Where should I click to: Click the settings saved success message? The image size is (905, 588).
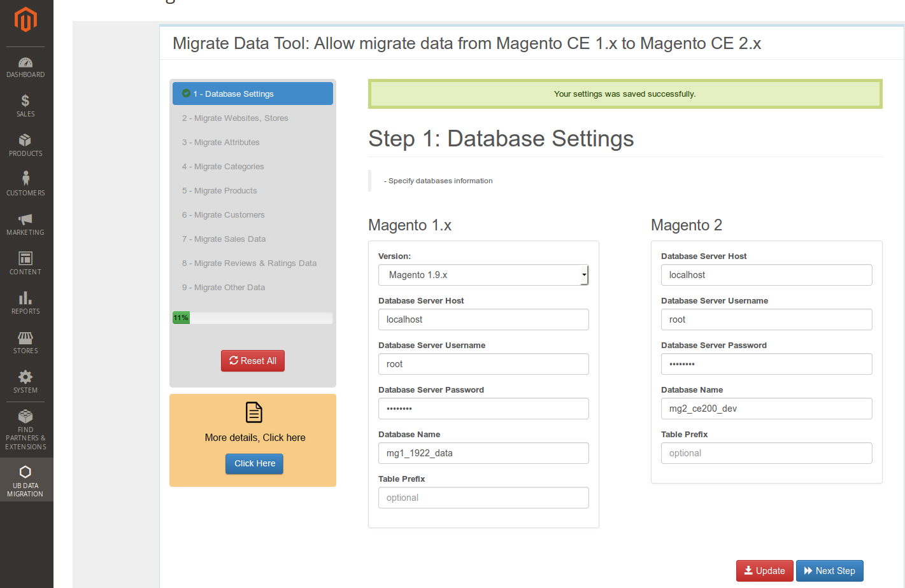(x=625, y=94)
